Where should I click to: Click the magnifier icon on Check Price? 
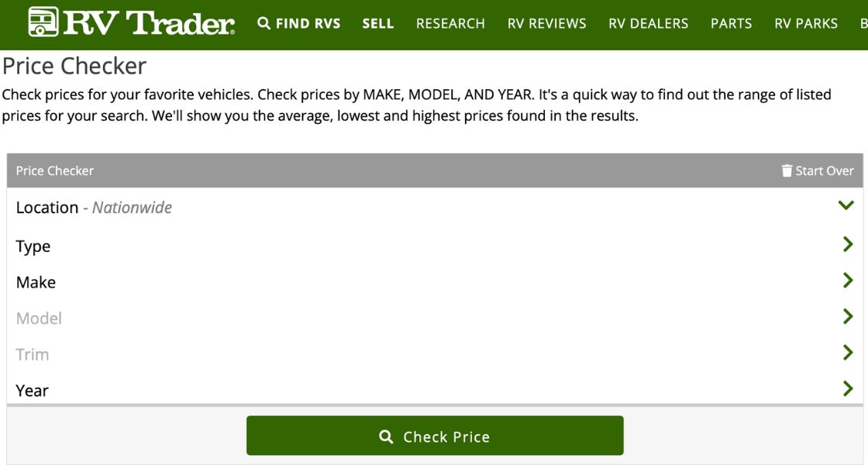pyautogui.click(x=386, y=437)
